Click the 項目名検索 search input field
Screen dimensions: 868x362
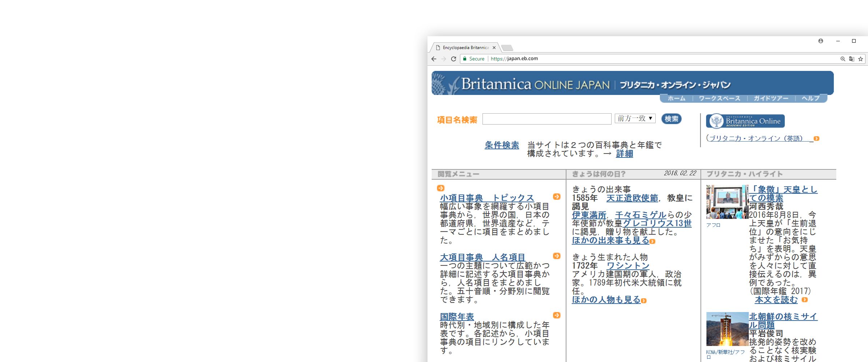(547, 119)
